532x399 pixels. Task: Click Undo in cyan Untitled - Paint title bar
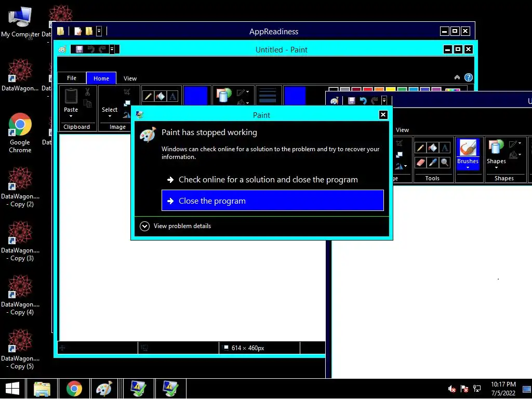click(90, 49)
